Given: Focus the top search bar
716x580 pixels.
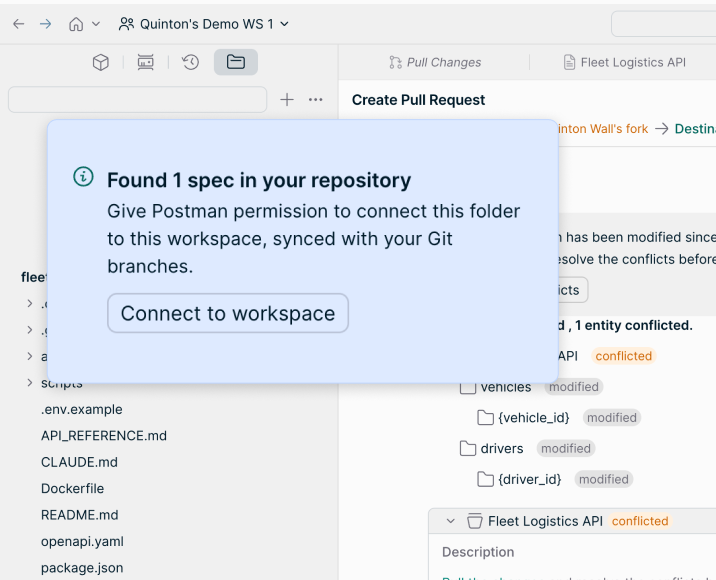Looking at the screenshot, I should pyautogui.click(x=663, y=24).
